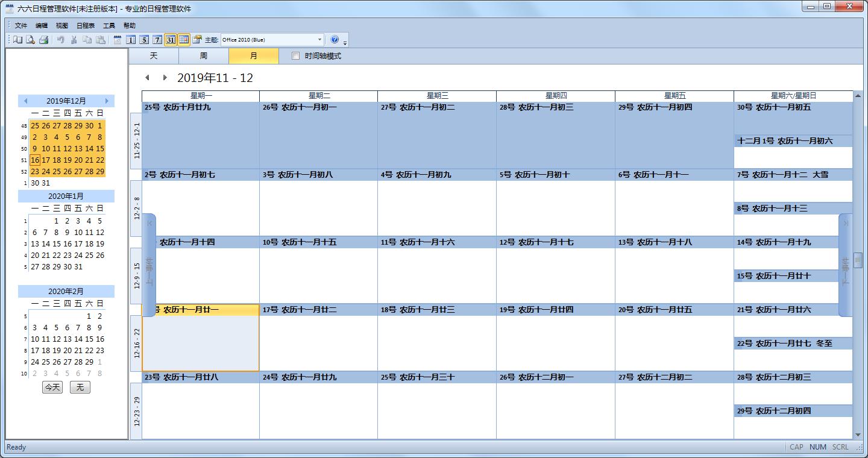Click the blue help question mark icon
Image resolution: width=868 pixels, height=458 pixels.
pos(335,40)
